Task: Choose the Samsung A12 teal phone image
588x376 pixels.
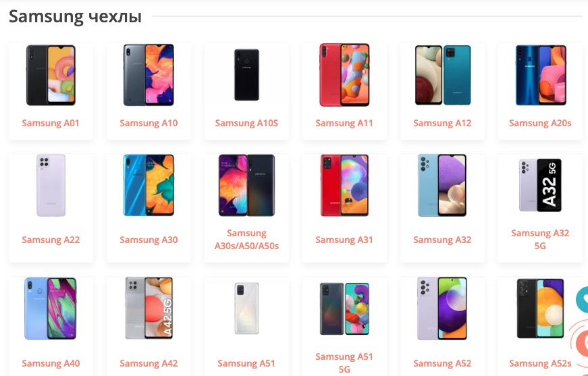Action: pos(442,75)
